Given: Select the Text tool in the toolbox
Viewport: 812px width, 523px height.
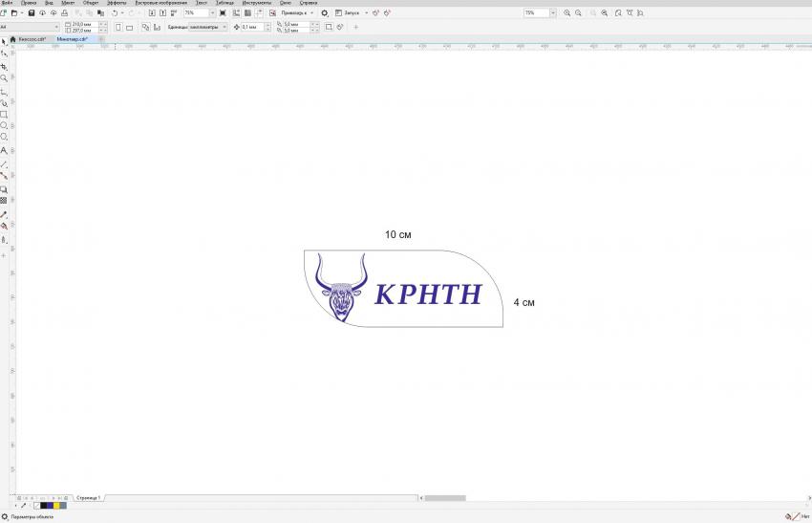Looking at the screenshot, I should click(4, 151).
